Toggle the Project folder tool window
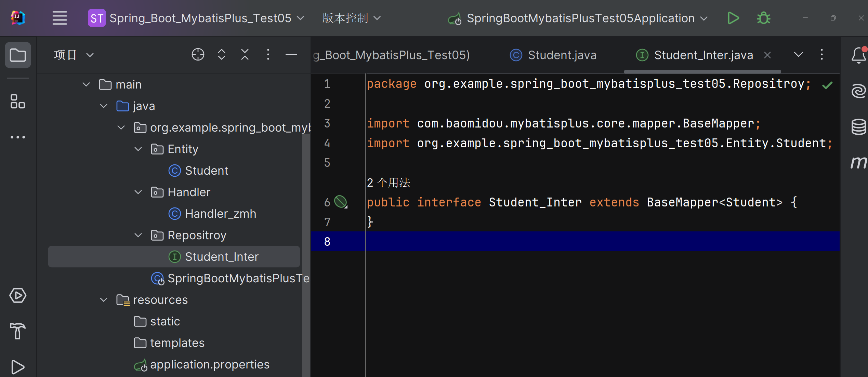The image size is (868, 377). [x=18, y=55]
